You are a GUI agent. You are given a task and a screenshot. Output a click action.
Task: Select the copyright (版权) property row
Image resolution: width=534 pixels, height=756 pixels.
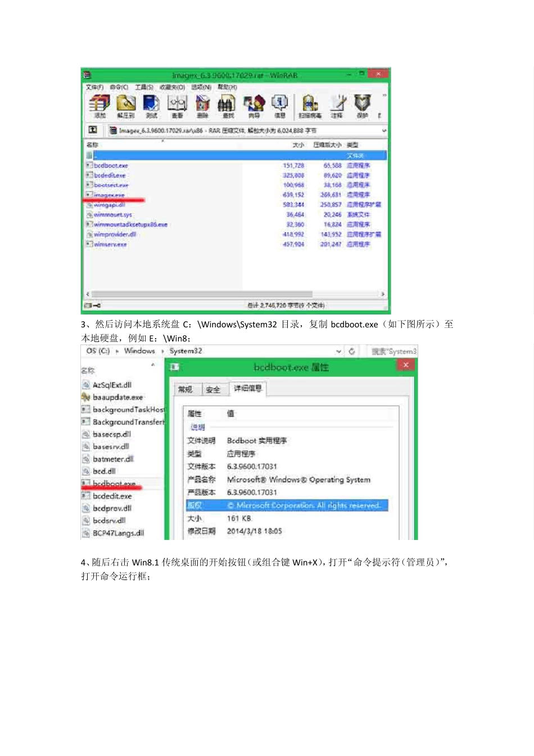(287, 505)
